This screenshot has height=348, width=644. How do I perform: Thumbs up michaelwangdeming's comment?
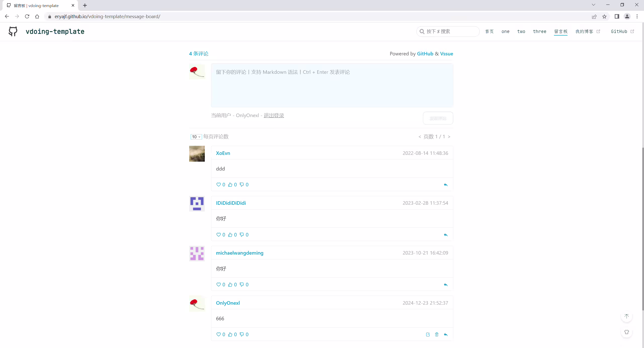[230, 285]
